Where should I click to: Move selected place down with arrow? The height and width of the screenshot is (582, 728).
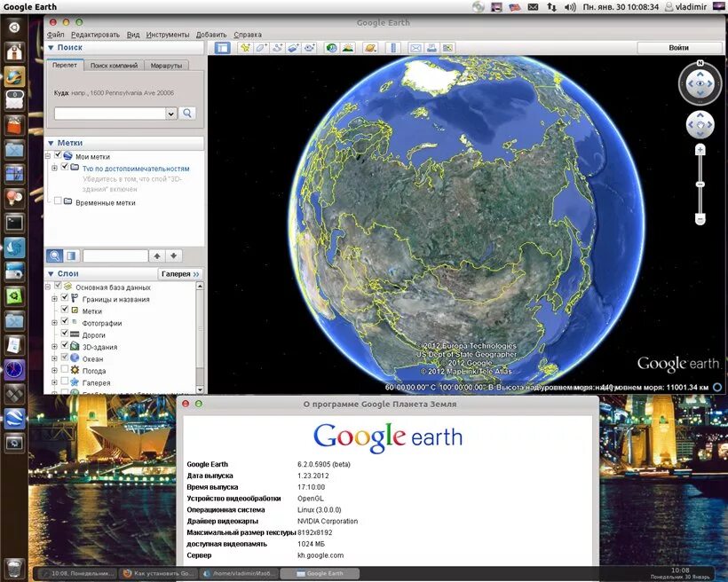pyautogui.click(x=174, y=256)
